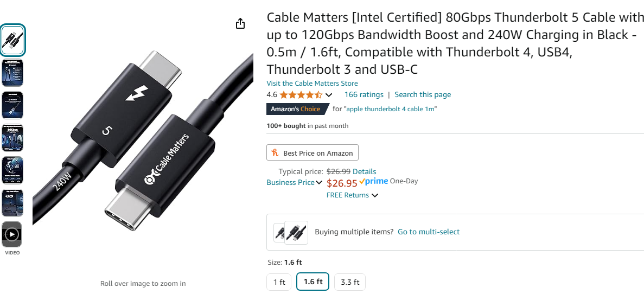Viewport: 644px width, 294px height.
Task: Choose the 1 ft size option
Action: click(x=279, y=282)
